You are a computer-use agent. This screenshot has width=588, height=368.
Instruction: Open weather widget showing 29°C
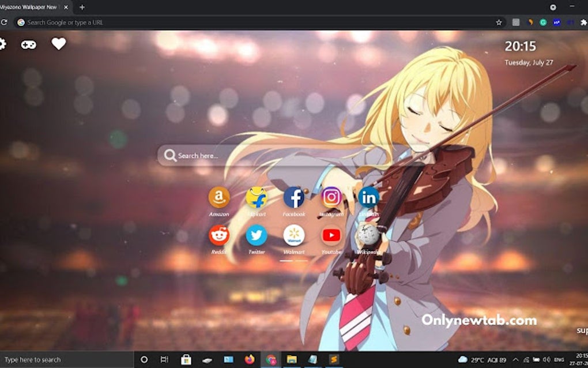pyautogui.click(x=483, y=360)
